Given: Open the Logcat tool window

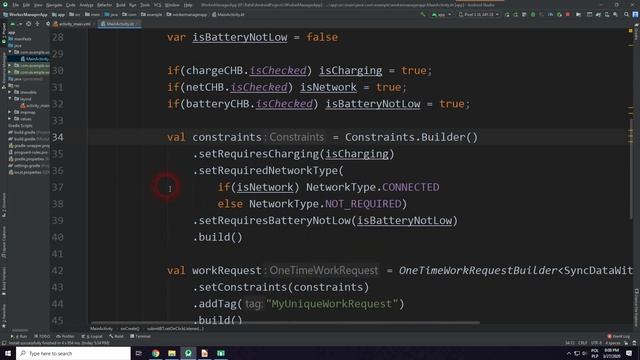Looking at the screenshot, I should pyautogui.click(x=92, y=336).
